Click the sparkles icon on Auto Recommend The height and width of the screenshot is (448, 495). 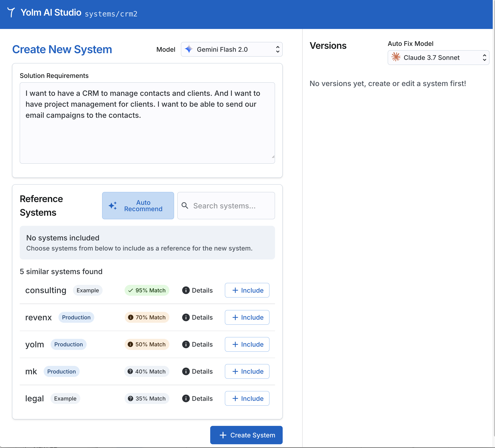[x=113, y=206]
